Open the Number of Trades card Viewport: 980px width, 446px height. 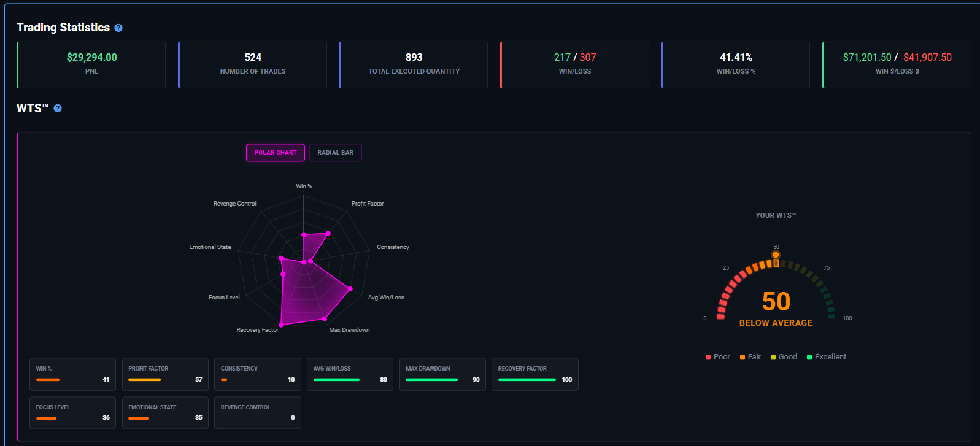[253, 64]
